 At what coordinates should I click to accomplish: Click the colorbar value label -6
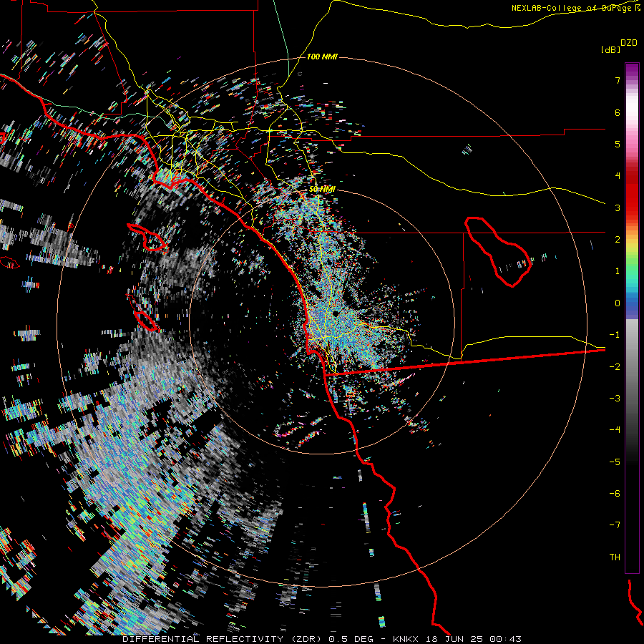615,494
